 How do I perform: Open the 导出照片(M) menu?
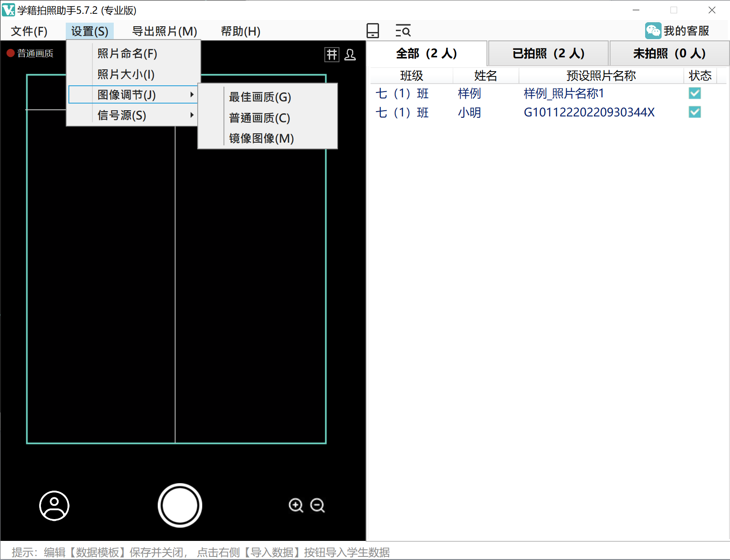(165, 31)
